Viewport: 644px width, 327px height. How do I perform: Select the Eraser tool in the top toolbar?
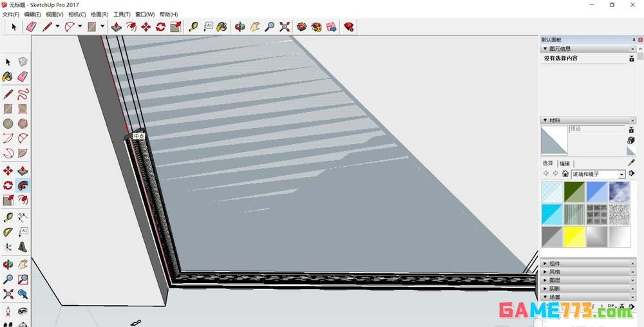(x=31, y=27)
